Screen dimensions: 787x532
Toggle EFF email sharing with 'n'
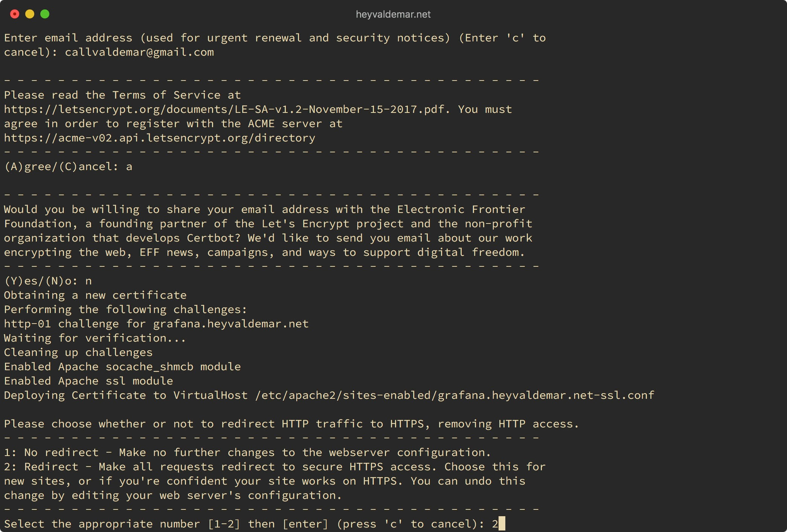point(89,280)
